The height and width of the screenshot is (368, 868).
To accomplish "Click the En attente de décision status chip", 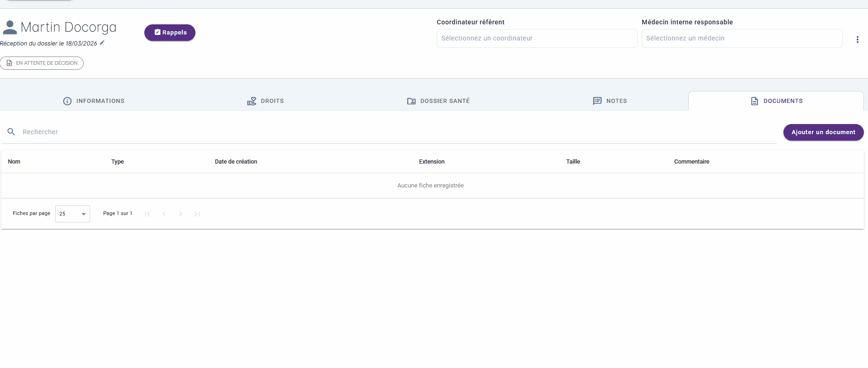I will click(42, 63).
